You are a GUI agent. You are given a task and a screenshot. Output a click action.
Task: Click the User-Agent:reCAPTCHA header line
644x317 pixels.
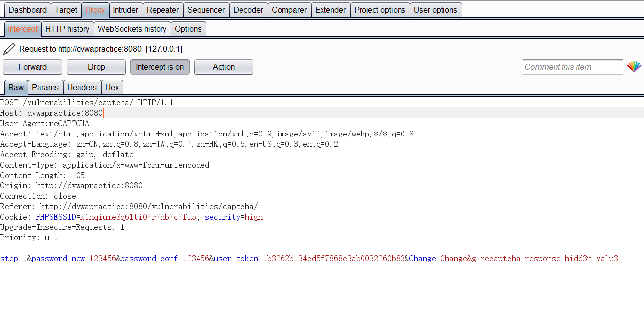coord(45,124)
